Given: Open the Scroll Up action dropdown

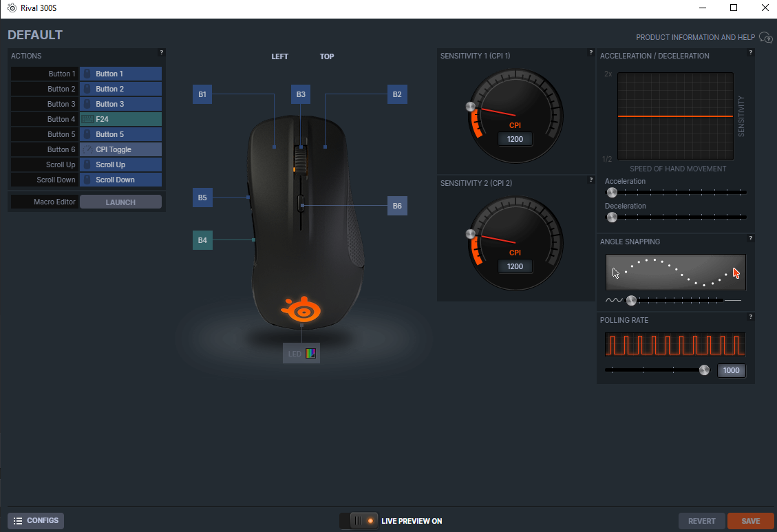Looking at the screenshot, I should pos(120,164).
